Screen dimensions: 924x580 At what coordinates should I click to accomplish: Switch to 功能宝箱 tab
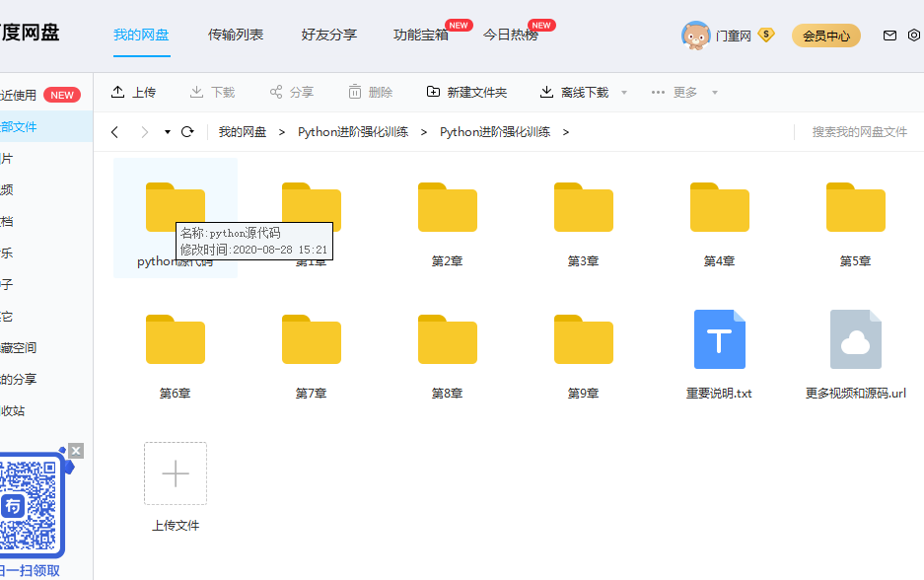(421, 35)
